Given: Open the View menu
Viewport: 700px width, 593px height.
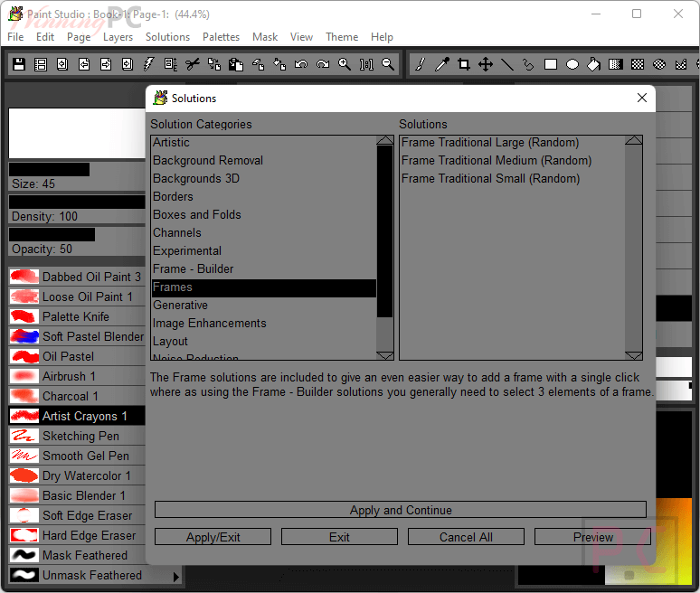Looking at the screenshot, I should 301,37.
